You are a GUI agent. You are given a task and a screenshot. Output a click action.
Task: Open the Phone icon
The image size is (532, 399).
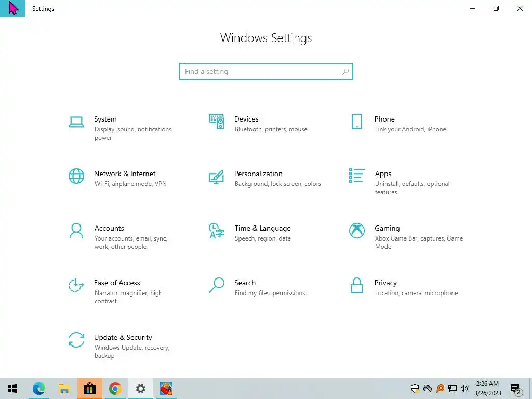pos(356,122)
